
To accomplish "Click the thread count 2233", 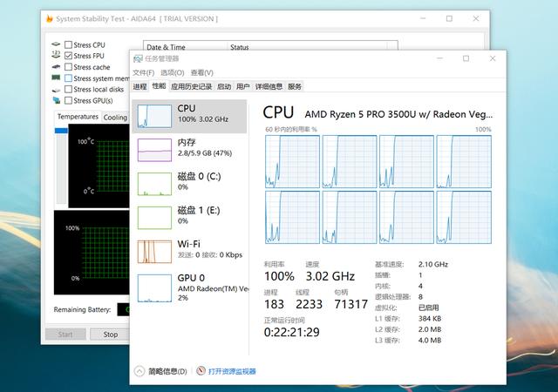I will click(x=309, y=304).
